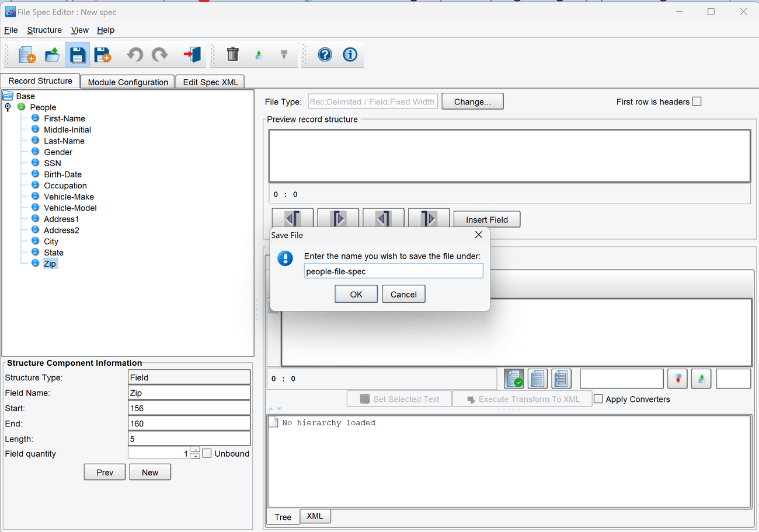Select SSN field in tree
Viewport: 759px width, 532px height.
(x=52, y=163)
